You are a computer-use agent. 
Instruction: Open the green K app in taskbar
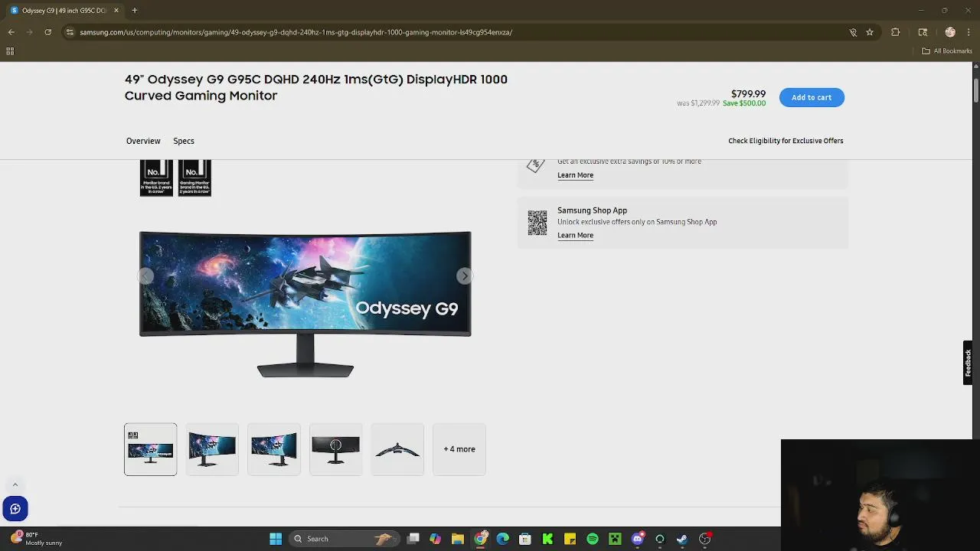547,539
